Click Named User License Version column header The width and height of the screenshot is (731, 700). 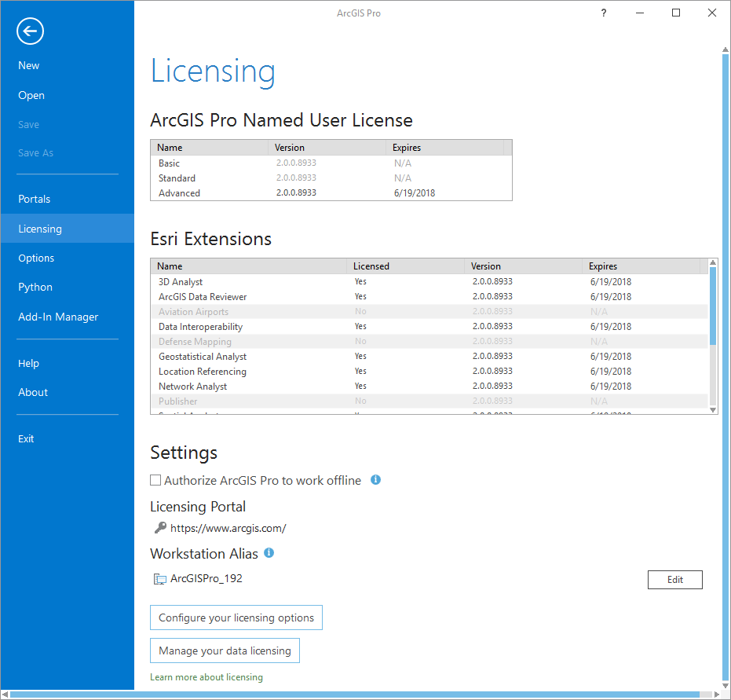(327, 148)
